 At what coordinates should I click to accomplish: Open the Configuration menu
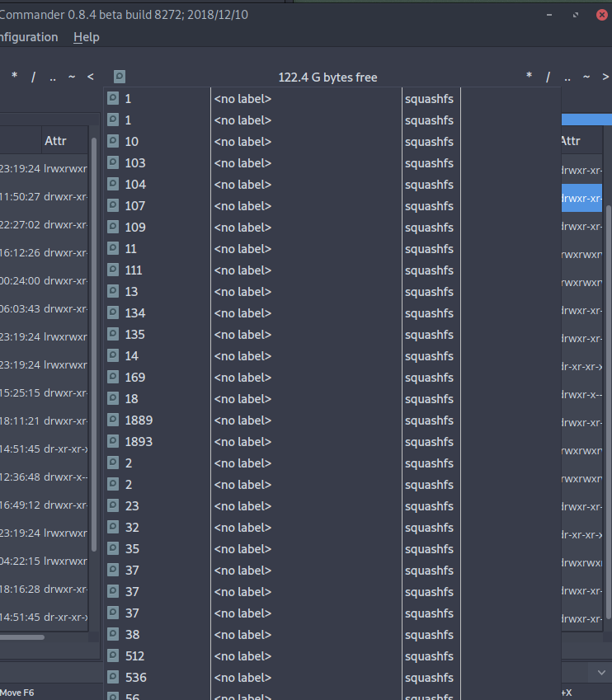pyautogui.click(x=28, y=37)
